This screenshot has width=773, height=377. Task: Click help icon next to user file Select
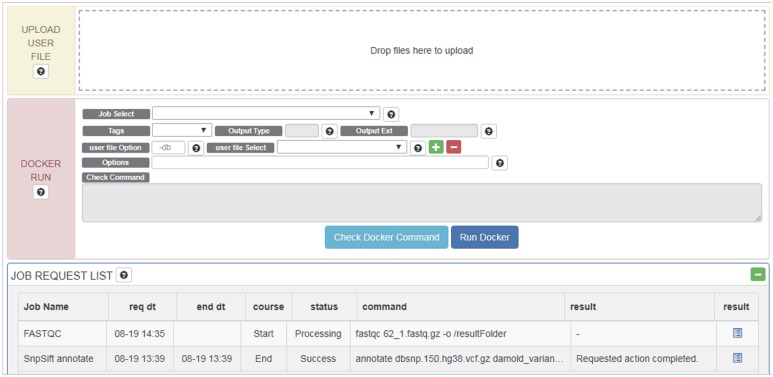point(418,148)
